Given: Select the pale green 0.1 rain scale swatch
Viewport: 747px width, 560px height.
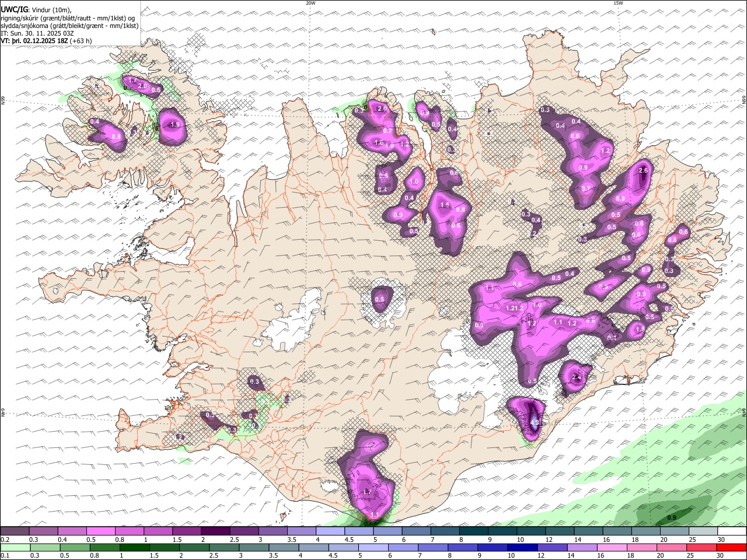Looking at the screenshot, I should pos(15,547).
